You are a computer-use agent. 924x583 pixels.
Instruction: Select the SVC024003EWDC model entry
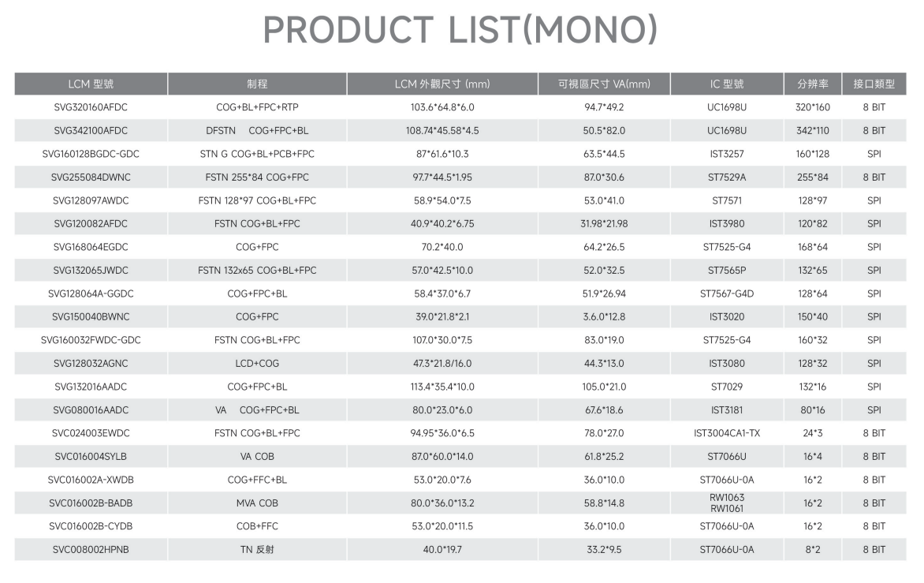91,432
